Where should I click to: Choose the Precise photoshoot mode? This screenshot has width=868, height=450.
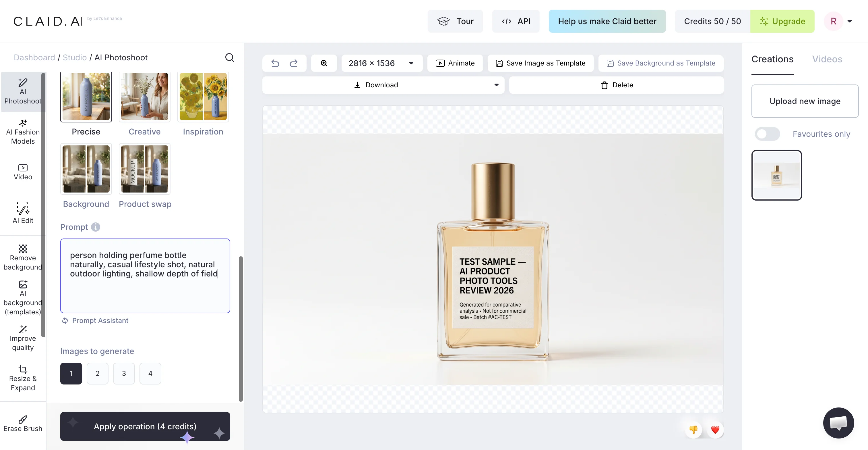(x=86, y=104)
